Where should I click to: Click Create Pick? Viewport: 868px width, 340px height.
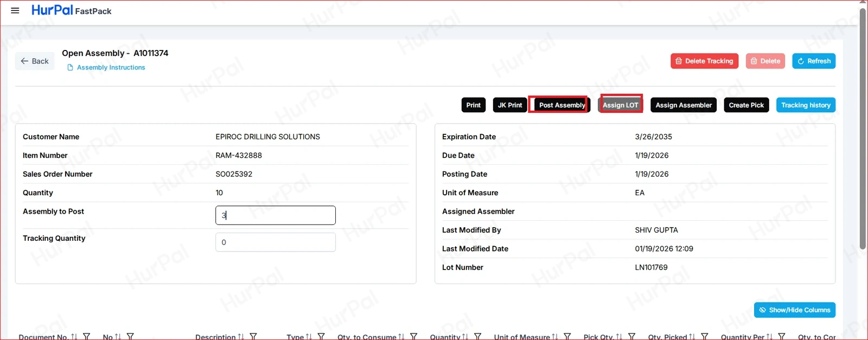tap(746, 105)
